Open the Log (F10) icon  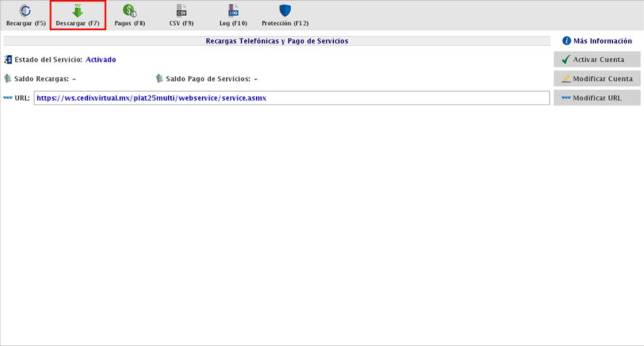(233, 11)
